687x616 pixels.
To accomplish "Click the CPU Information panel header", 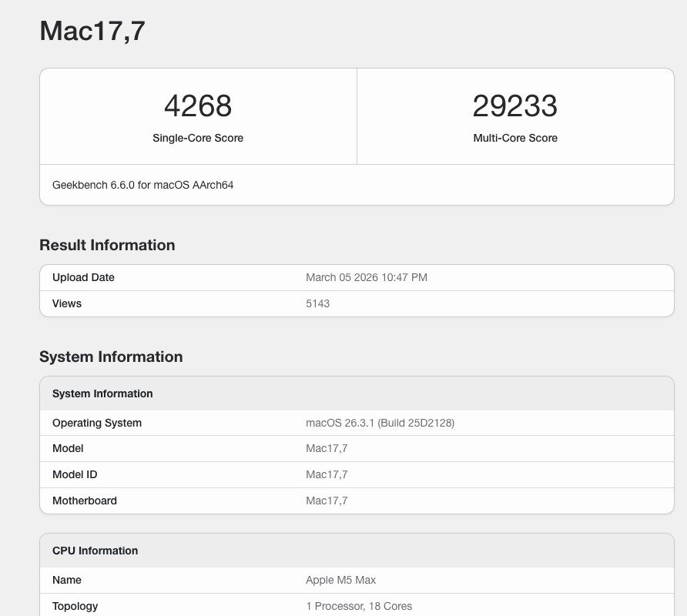I will pyautogui.click(x=95, y=551).
